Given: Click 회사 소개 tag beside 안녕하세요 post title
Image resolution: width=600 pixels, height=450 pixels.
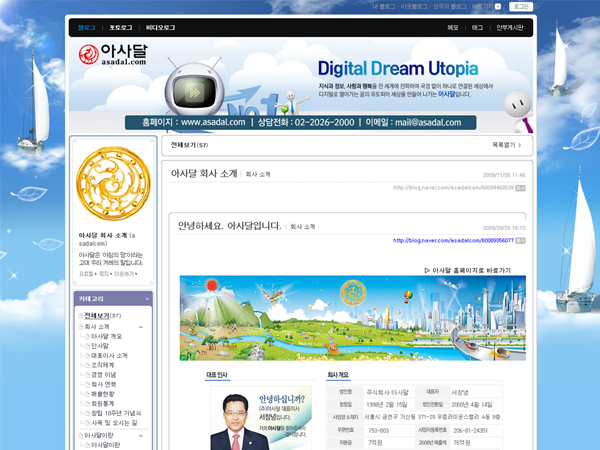Looking at the screenshot, I should click(303, 227).
